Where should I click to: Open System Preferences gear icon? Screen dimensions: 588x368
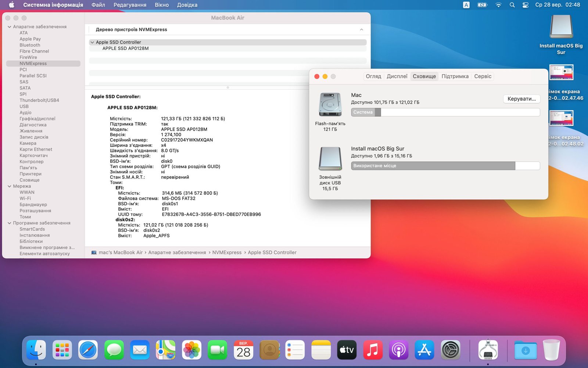pos(451,350)
